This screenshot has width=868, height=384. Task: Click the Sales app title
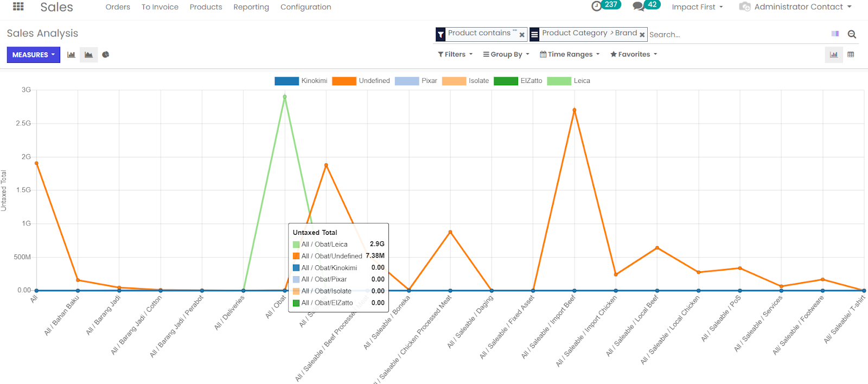(x=56, y=7)
